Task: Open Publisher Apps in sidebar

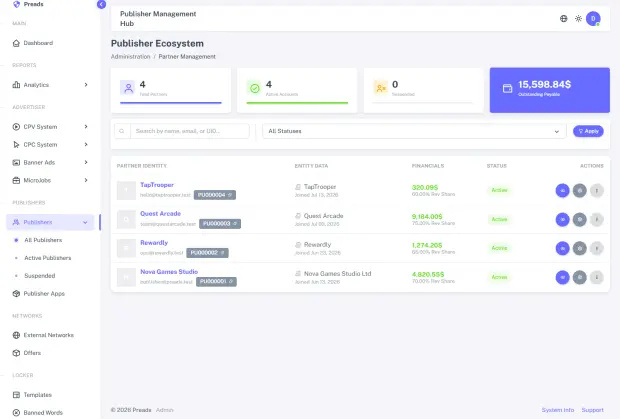Action: pos(39,294)
